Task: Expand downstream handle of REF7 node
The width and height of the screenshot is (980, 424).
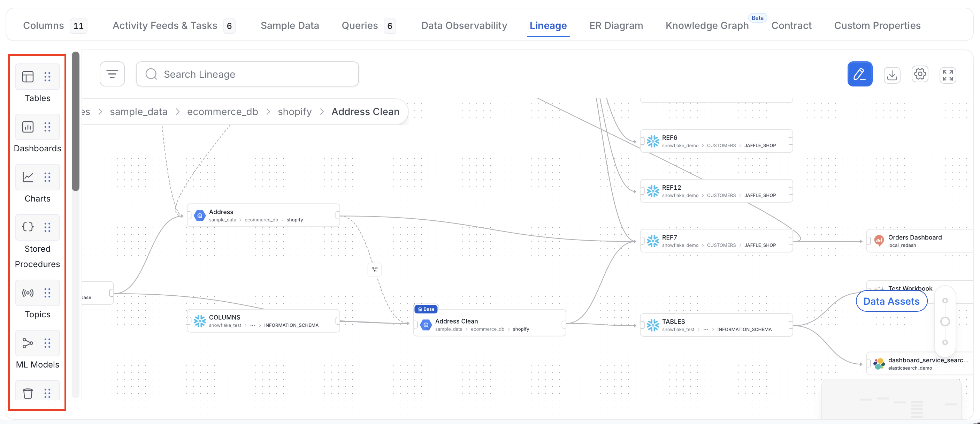Action: click(x=791, y=241)
